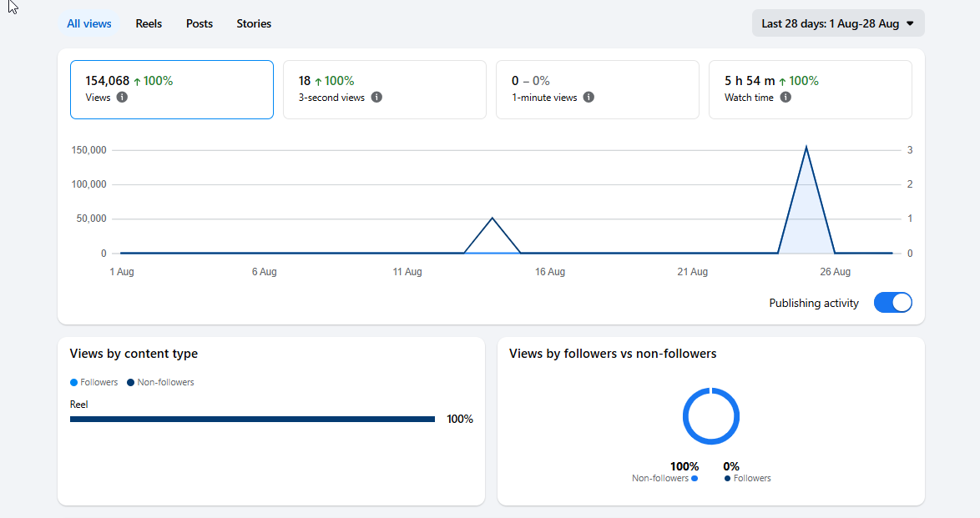Image resolution: width=980 pixels, height=518 pixels.
Task: Click info icon next to Views
Action: [x=122, y=98]
